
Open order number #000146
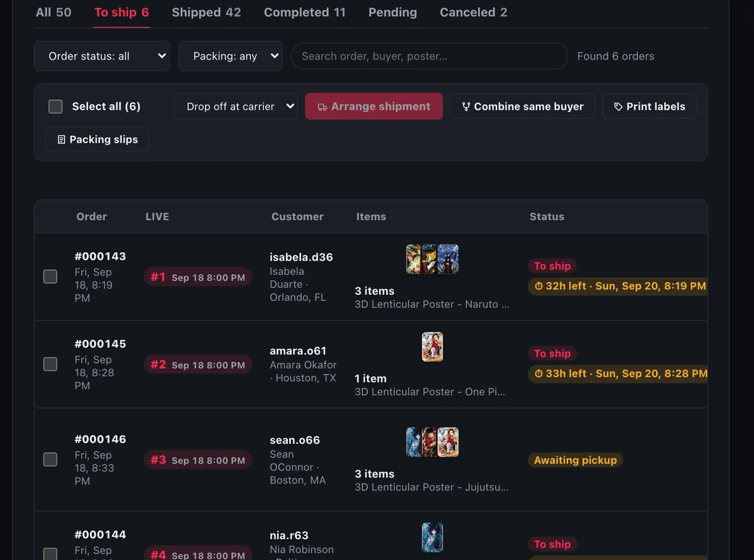[x=100, y=439]
